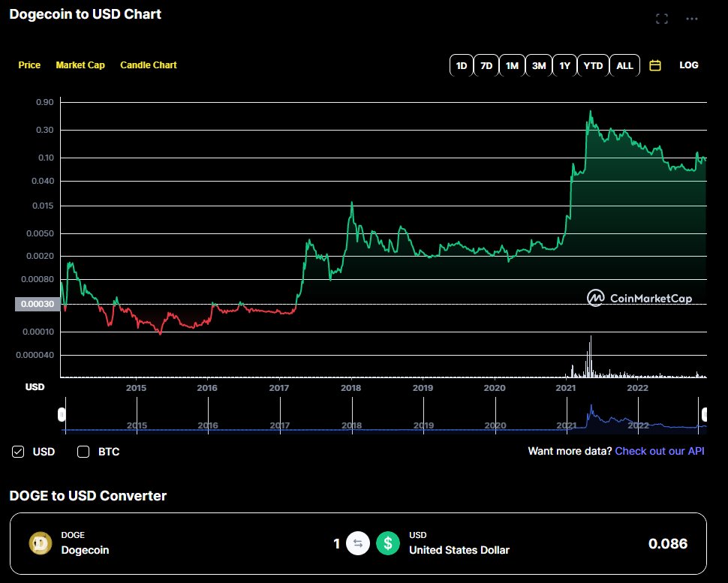Click the United States Dollar label
This screenshot has width=728, height=583.
click(459, 550)
